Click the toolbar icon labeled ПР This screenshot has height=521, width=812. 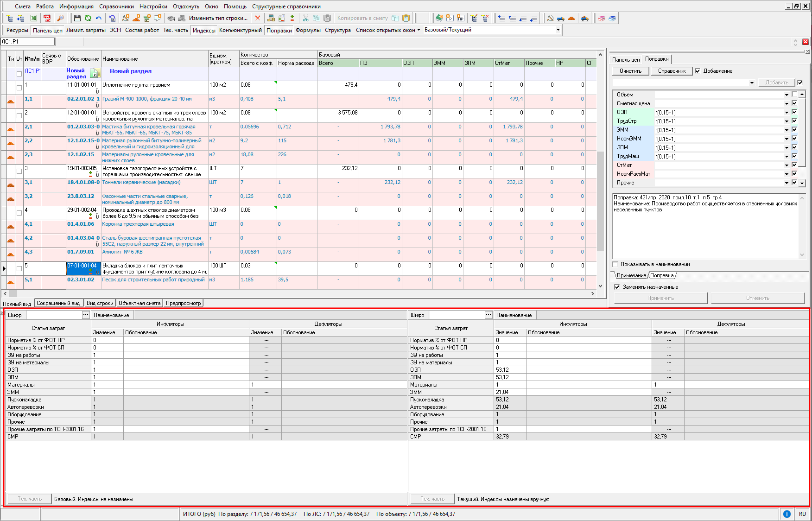click(461, 18)
